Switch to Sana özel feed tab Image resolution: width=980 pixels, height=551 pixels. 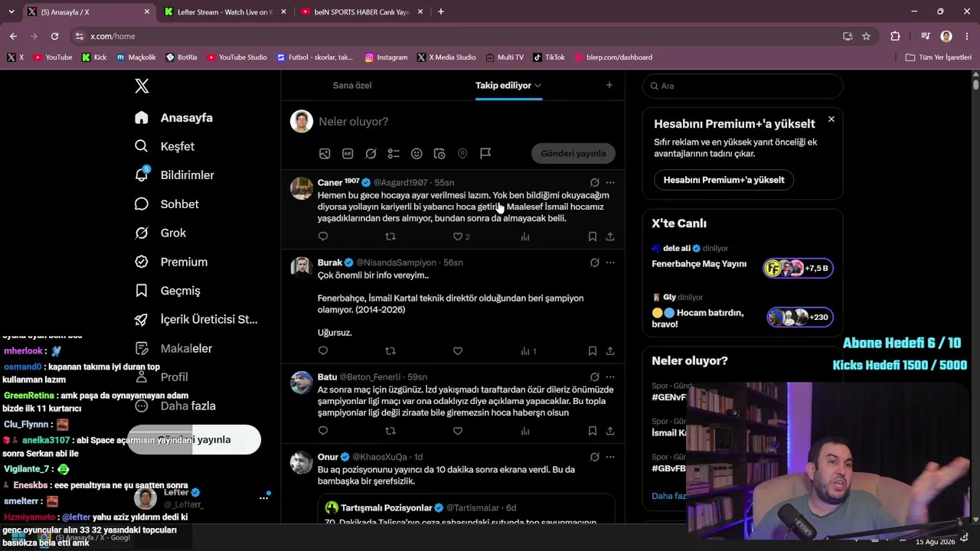pyautogui.click(x=352, y=85)
